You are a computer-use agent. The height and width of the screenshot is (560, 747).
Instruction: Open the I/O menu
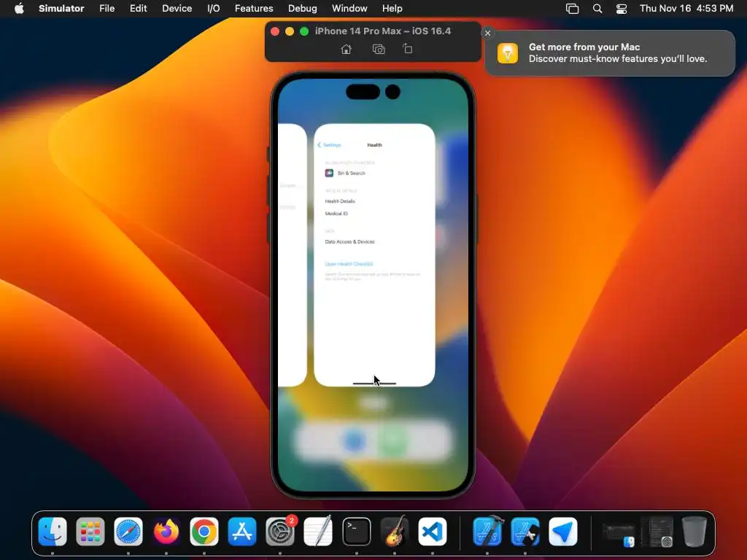[214, 9]
